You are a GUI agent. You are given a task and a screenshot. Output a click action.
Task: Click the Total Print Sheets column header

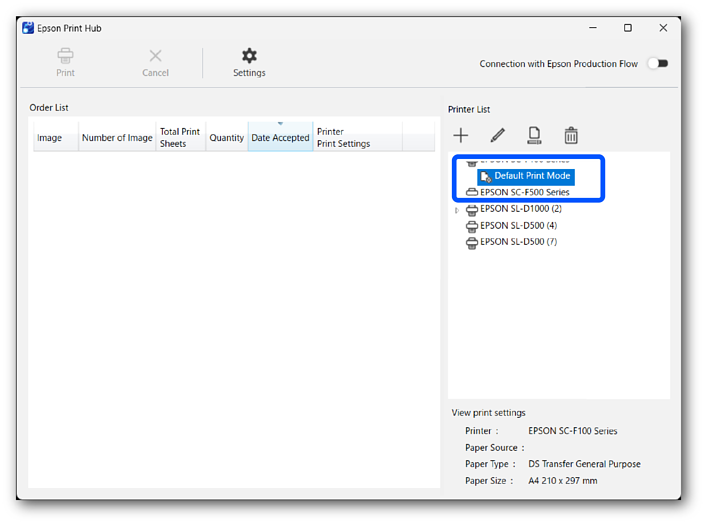tap(180, 138)
